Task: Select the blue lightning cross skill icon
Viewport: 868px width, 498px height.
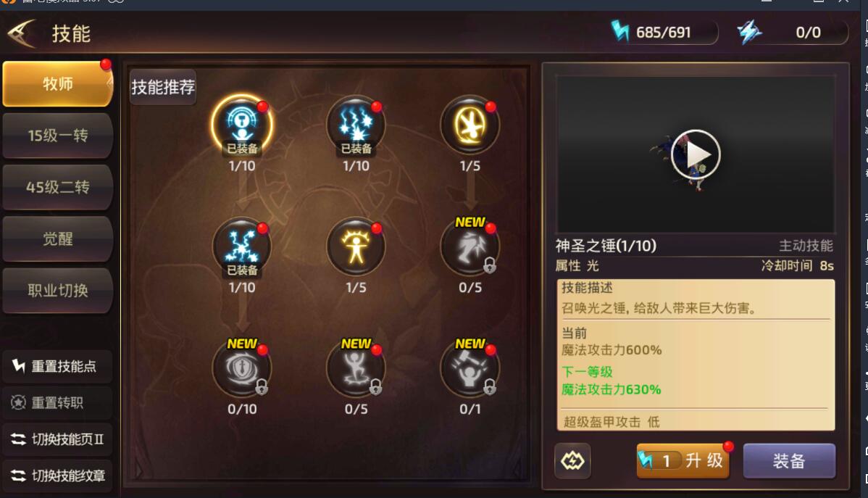Action: pyautogui.click(x=242, y=247)
